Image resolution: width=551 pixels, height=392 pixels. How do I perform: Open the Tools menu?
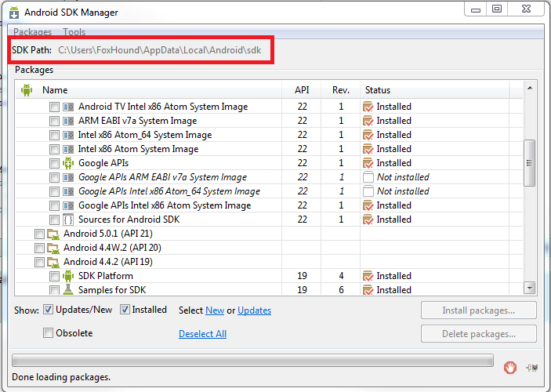point(74,32)
